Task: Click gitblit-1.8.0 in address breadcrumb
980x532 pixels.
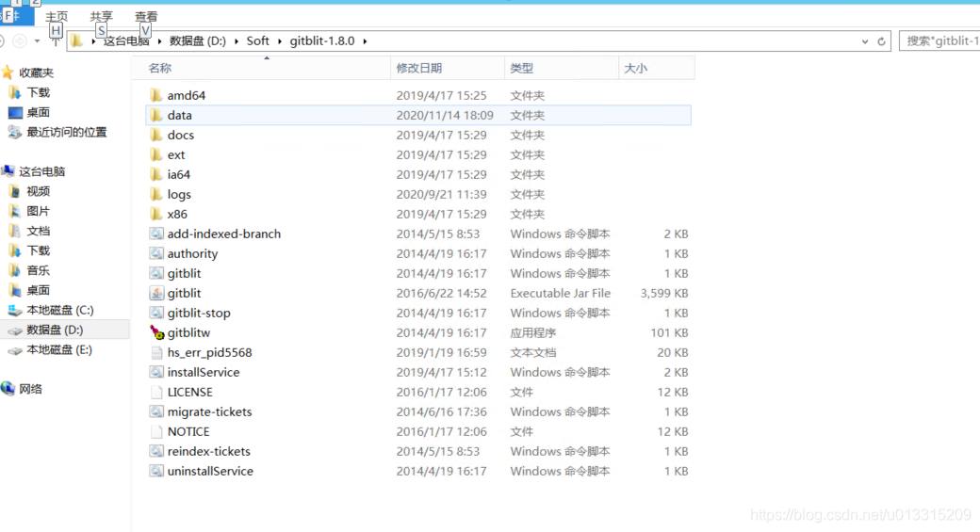Action: click(322, 41)
